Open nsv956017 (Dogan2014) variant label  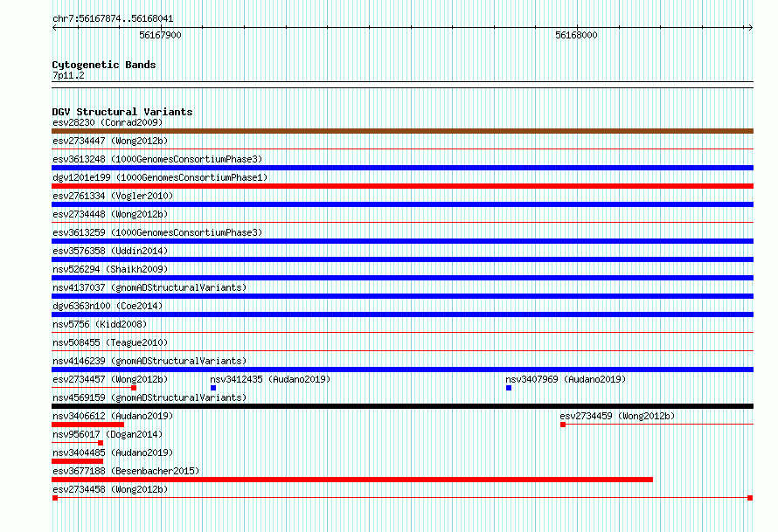[108, 434]
